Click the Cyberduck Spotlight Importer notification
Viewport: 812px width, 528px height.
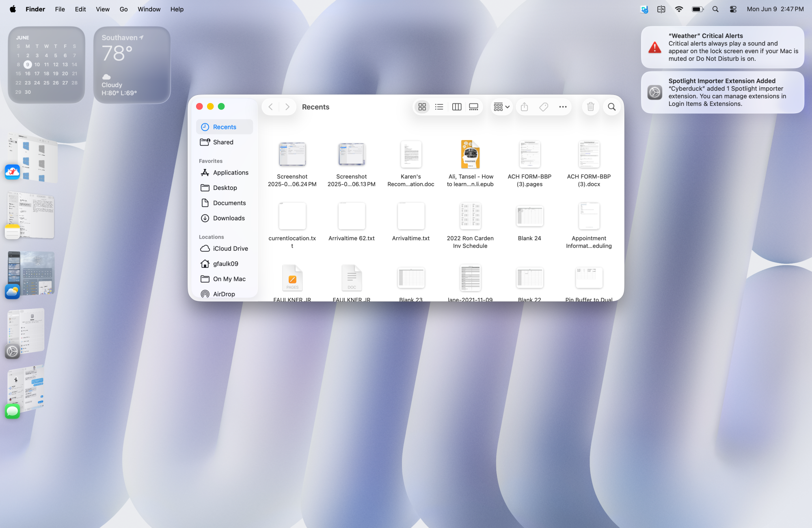(722, 93)
